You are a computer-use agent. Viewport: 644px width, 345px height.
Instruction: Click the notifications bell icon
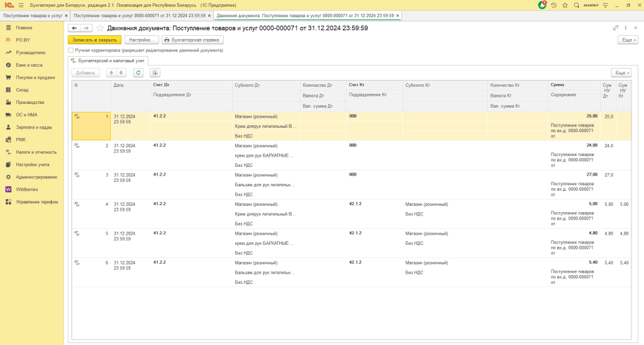pos(542,5)
